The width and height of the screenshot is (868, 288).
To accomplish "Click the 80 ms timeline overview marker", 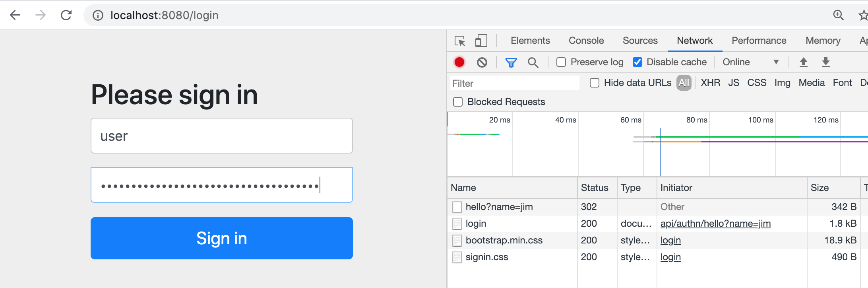I will (696, 120).
